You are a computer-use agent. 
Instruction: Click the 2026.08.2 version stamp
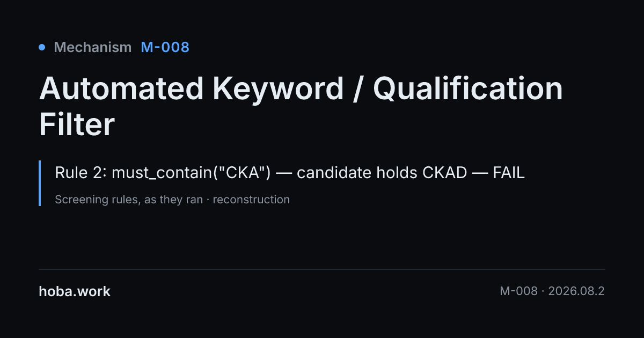pos(577,291)
